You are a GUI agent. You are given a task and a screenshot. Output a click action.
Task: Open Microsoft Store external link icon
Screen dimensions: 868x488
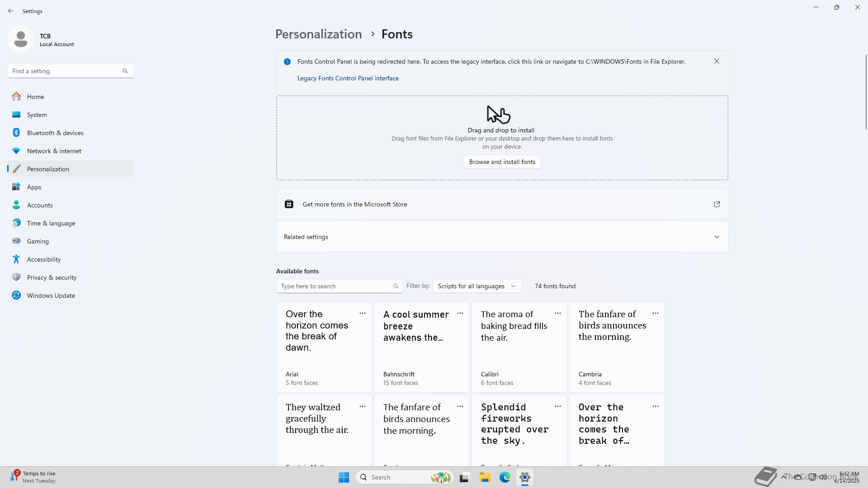[717, 204]
